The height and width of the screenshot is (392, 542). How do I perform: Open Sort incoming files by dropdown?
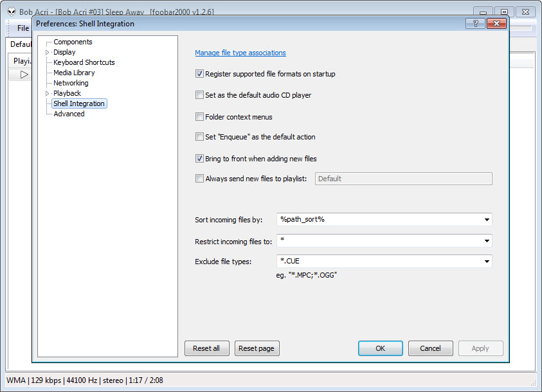click(x=487, y=220)
